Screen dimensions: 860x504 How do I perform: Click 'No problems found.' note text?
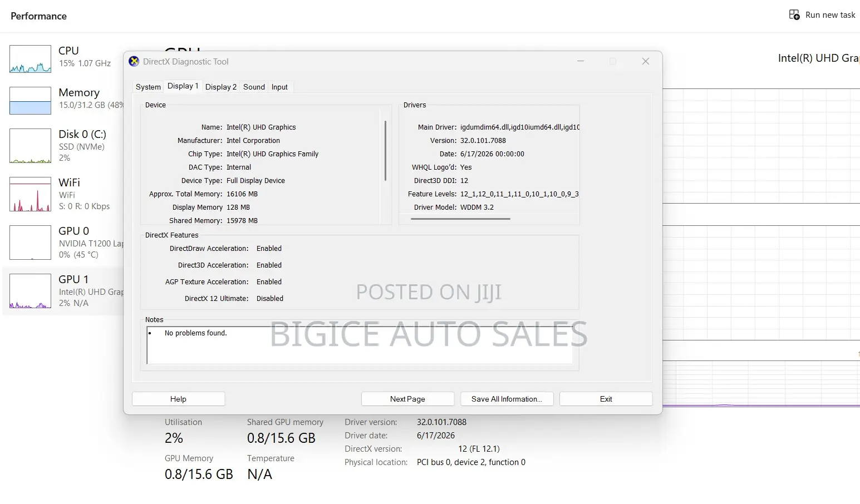tap(195, 333)
